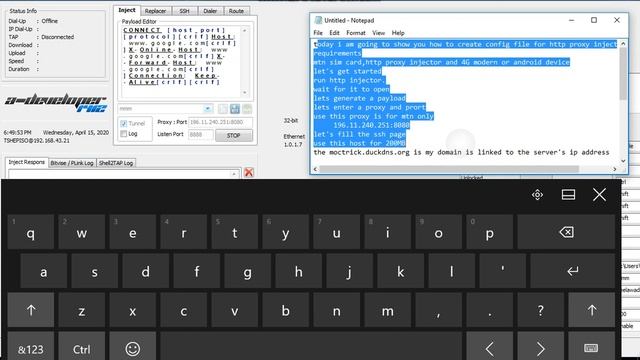The width and height of the screenshot is (640, 360).
Task: Click Payload Editor scroll down arrow
Action: click(244, 93)
